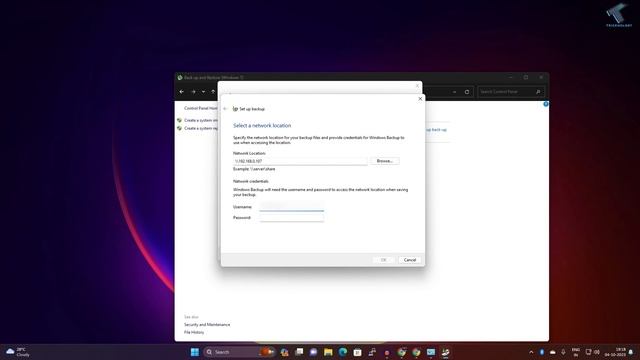
Task: Refresh the Control Panel window
Action: pos(467,92)
